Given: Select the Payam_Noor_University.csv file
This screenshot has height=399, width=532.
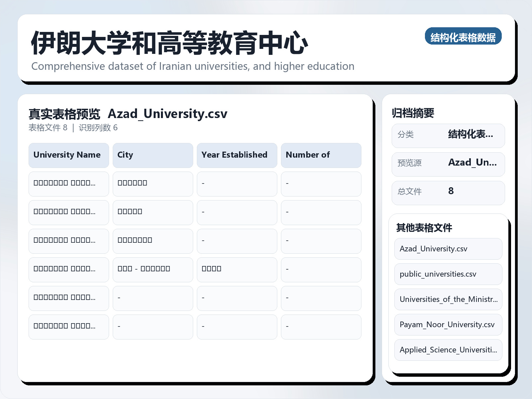Looking at the screenshot, I should pos(448,325).
